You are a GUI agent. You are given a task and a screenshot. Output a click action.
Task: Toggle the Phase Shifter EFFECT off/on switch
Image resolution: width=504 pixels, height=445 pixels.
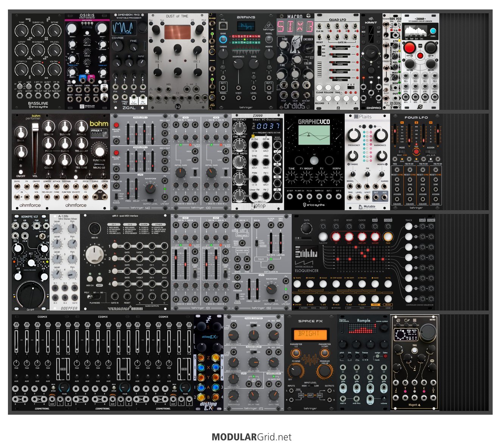[254, 325]
